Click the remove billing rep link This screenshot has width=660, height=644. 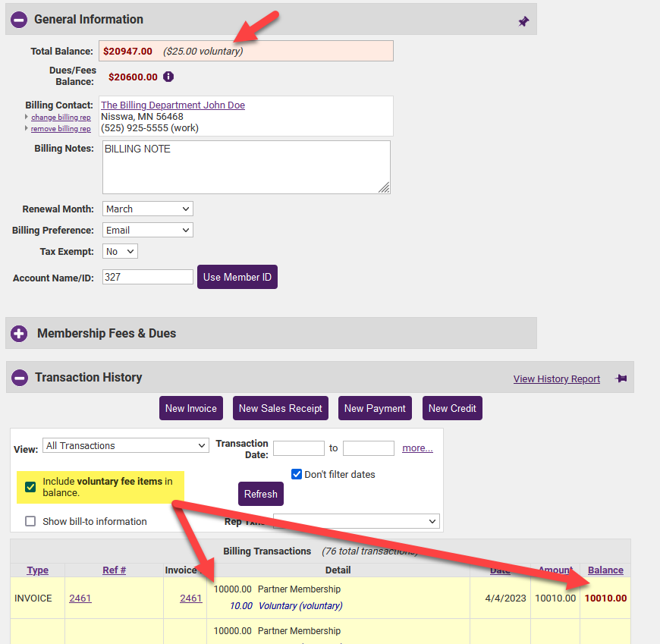(x=61, y=128)
